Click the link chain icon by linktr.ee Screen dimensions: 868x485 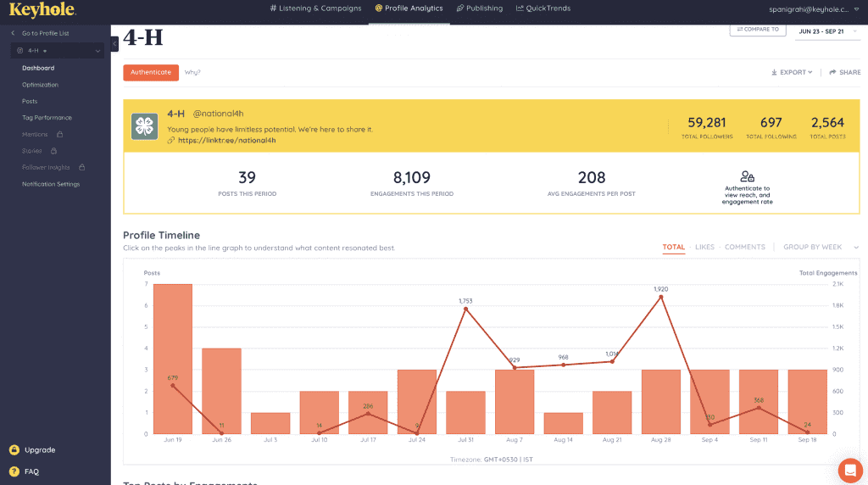point(171,141)
